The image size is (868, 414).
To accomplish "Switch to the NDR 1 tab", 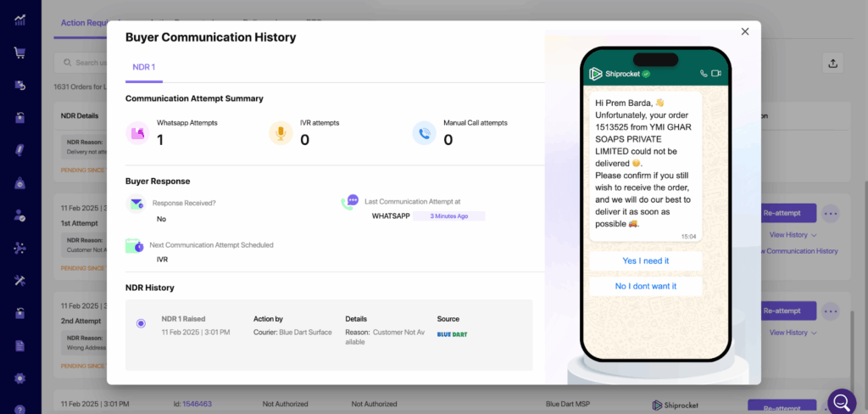I will pos(143,67).
